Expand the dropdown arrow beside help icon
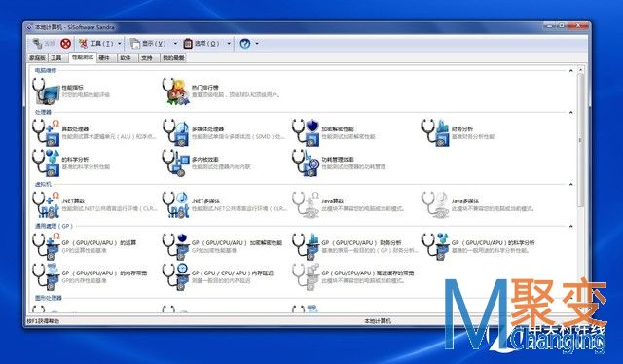The height and width of the screenshot is (364, 623). point(257,44)
